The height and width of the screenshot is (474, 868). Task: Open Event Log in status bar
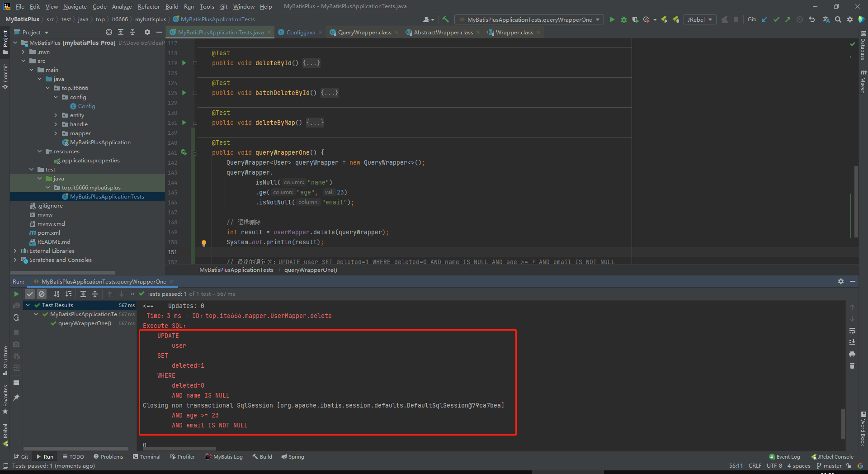(x=785, y=457)
